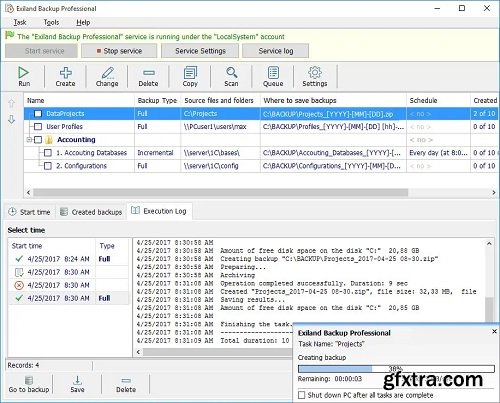Show the task Queue
The width and height of the screenshot is (500, 403).
tap(273, 77)
